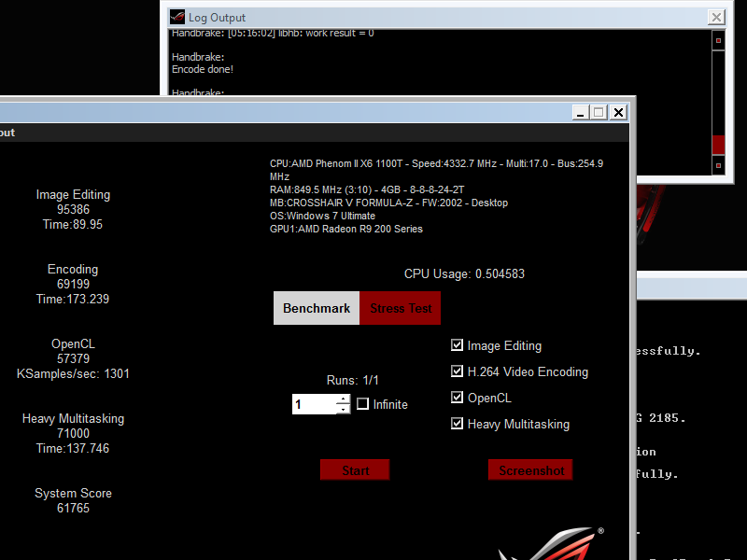Uncheck H.264 Video Encoding checkbox
Viewport: 747px width, 560px height.
click(457, 371)
